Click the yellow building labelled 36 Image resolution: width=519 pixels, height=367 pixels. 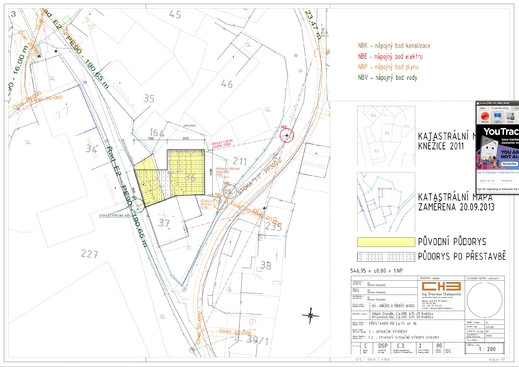point(186,172)
